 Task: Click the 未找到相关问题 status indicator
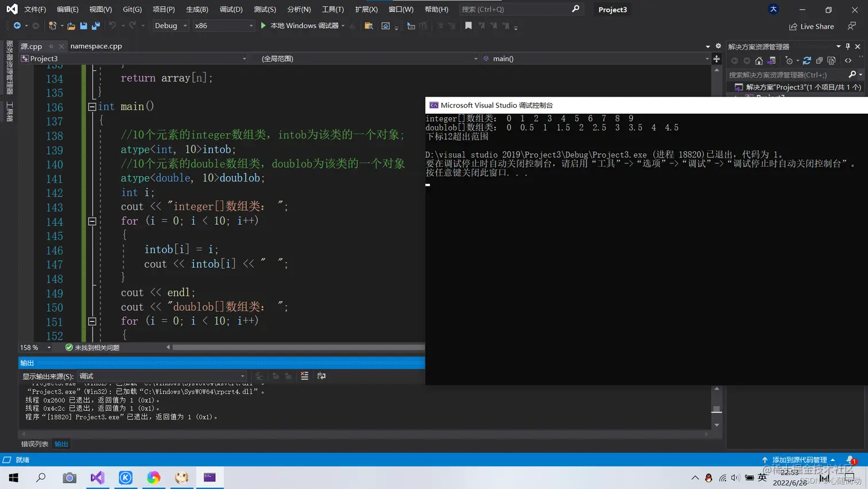click(x=92, y=348)
